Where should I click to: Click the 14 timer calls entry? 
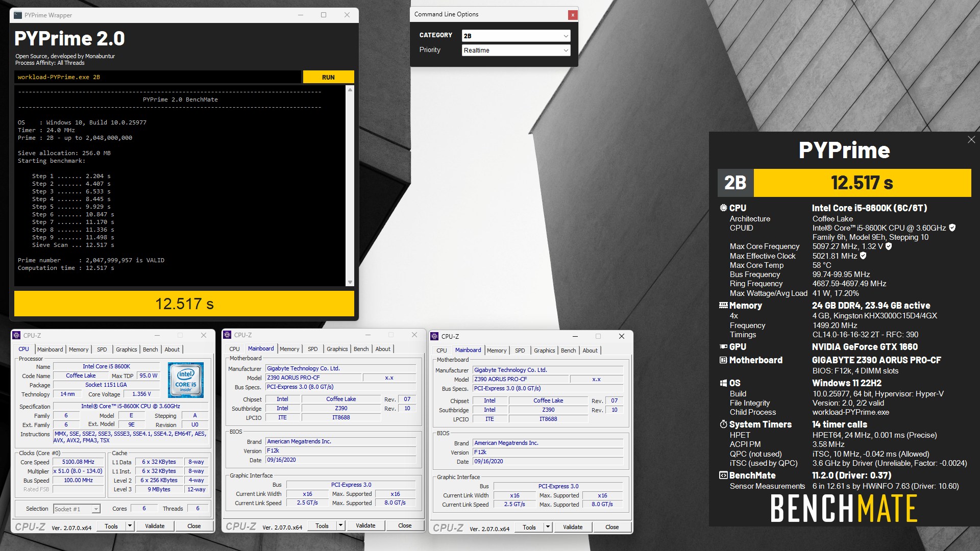click(840, 424)
